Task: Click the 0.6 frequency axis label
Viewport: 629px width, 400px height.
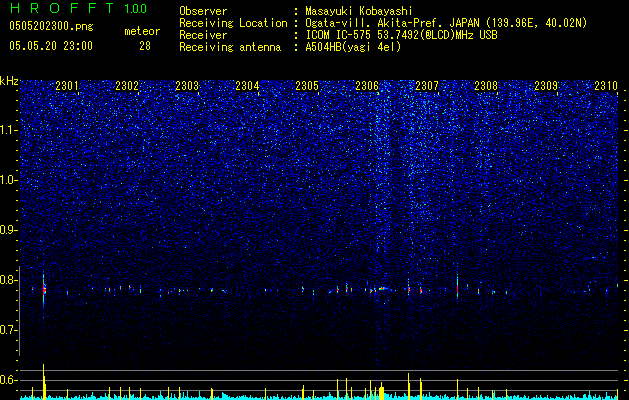Action: [9, 380]
